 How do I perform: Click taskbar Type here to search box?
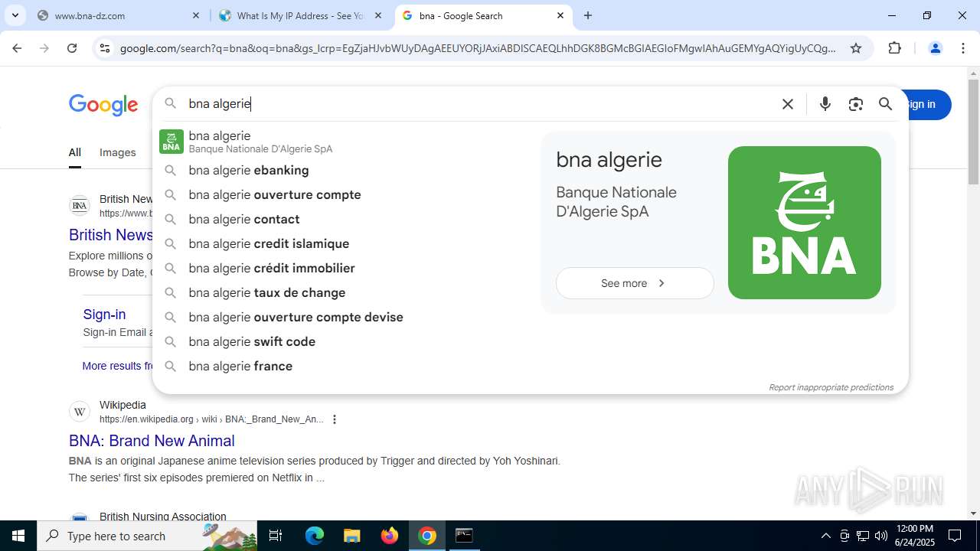click(x=147, y=536)
